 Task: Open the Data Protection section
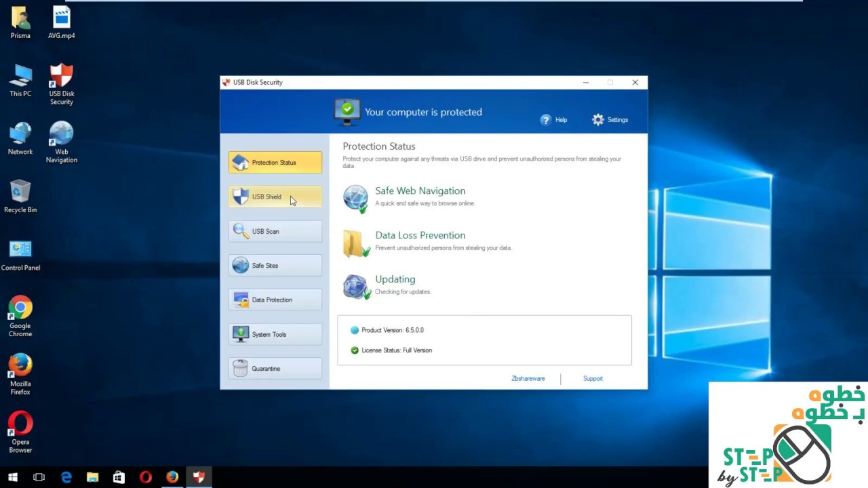(275, 300)
